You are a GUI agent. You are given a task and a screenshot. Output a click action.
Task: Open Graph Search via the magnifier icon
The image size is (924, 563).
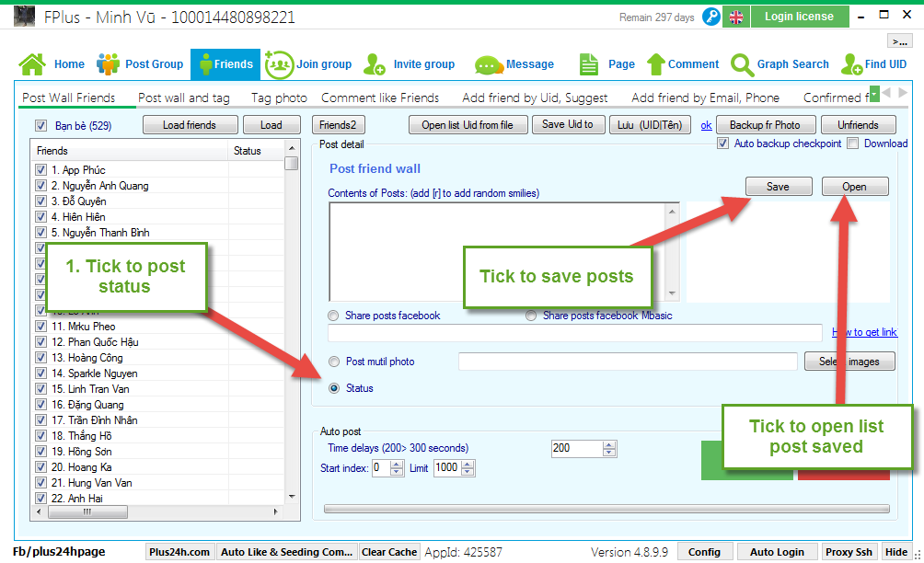[x=742, y=64]
